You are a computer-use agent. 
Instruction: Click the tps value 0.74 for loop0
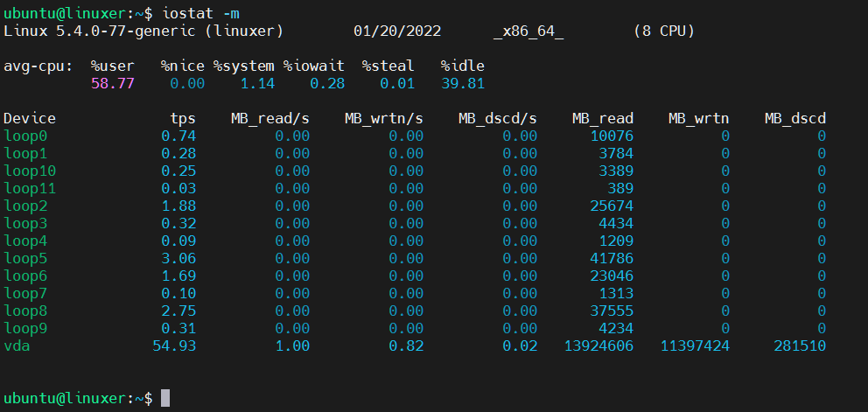[x=178, y=136]
